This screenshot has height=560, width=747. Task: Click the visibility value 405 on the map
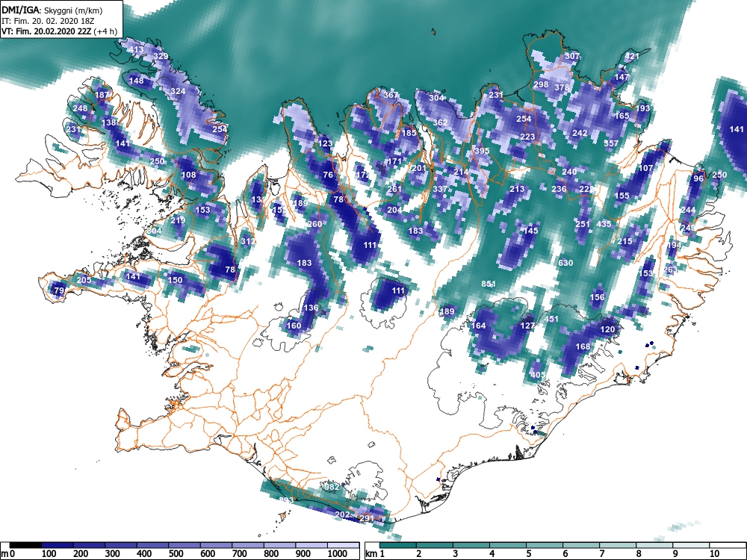tap(537, 375)
